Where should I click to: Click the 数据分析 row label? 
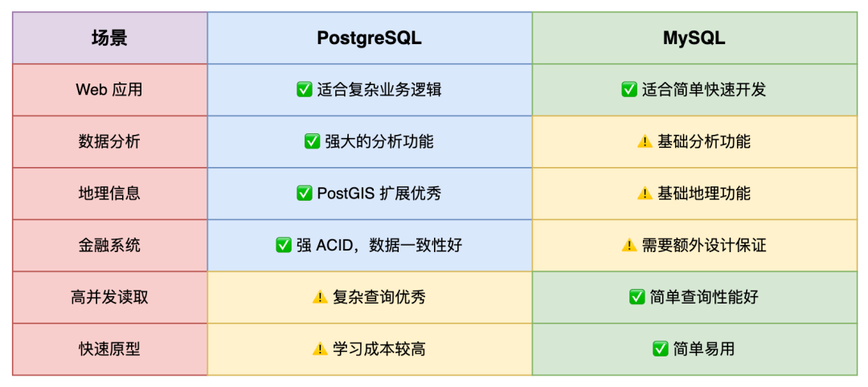click(x=109, y=141)
